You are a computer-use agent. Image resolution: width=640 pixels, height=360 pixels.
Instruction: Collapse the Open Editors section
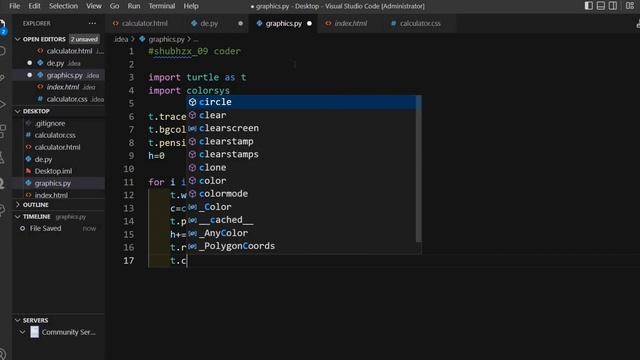[18, 39]
